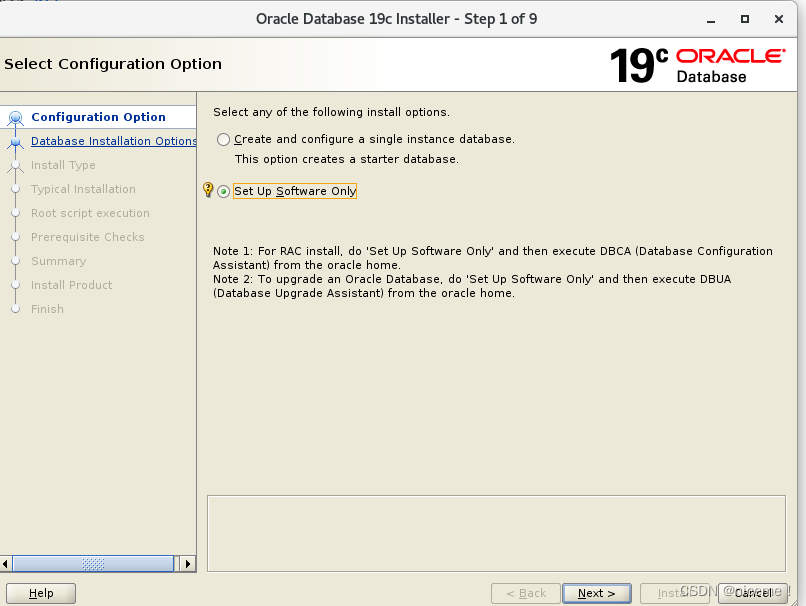
Task: Click the Install Type step marker icon
Action: 16,165
